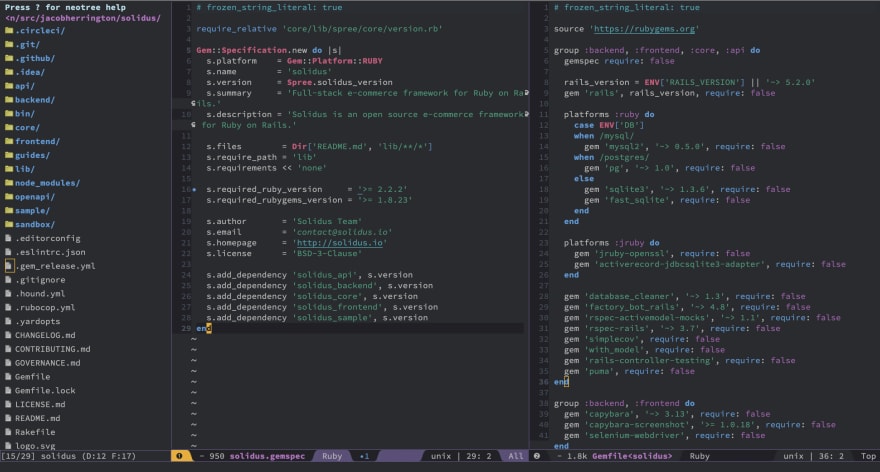Viewport: 880px width, 472px height.
Task: Click the .git folder icon
Action: click(9, 44)
